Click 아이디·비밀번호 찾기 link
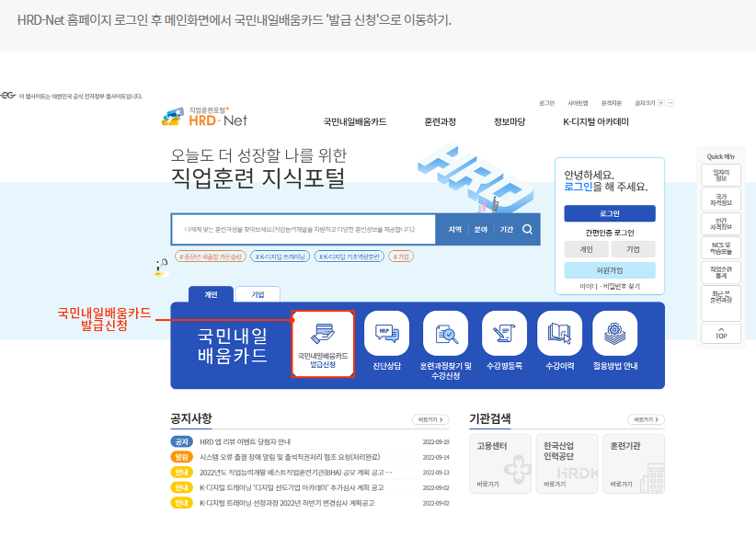Image resolution: width=756 pixels, height=537 pixels. coord(610,286)
